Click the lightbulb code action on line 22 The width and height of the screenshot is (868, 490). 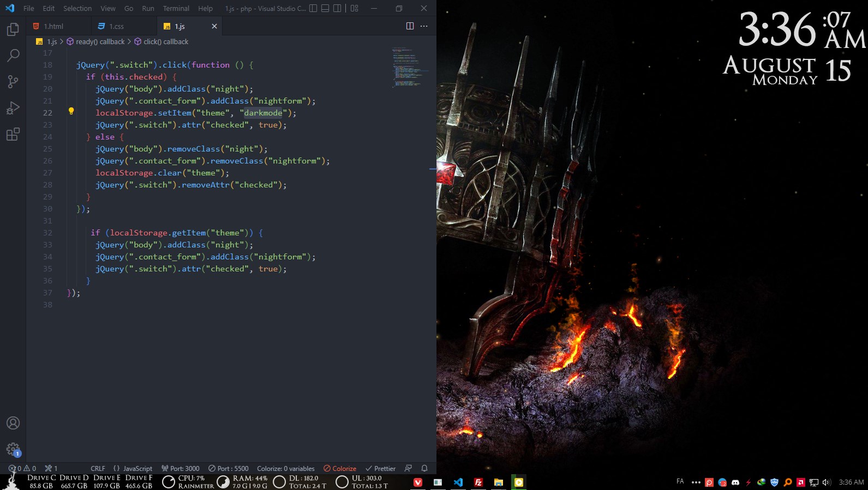pyautogui.click(x=71, y=112)
